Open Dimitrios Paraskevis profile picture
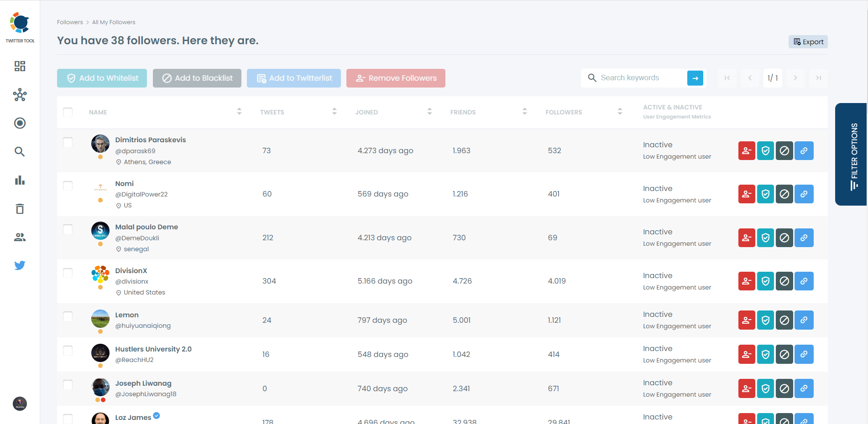 coord(100,144)
